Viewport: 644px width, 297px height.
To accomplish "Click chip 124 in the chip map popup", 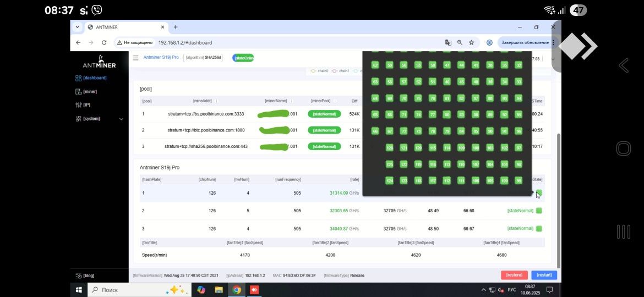I will coord(389,180).
